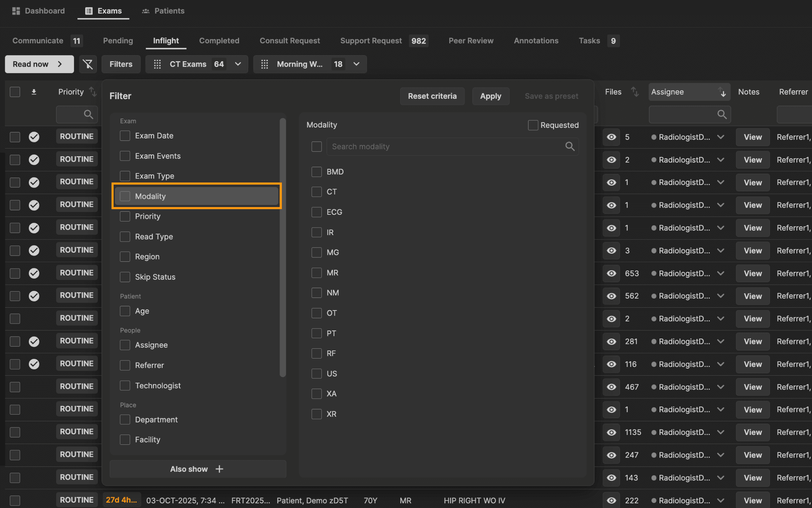Click the plus icon on Also show
Screen dimensions: 812x508
pos(219,469)
